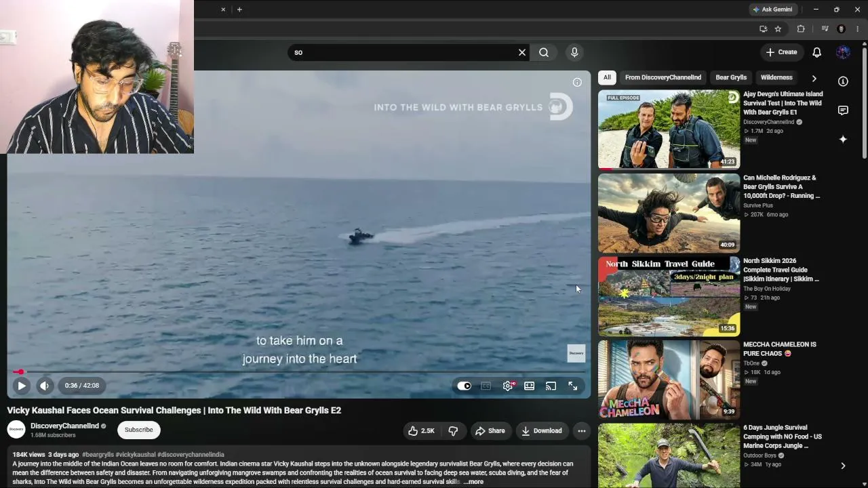This screenshot has height=488, width=868.
Task: Toggle closed captions in the player
Action: 486,386
